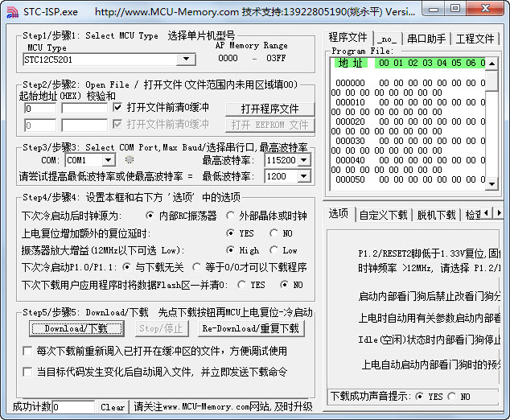Click the 打开程序文件 button
Image resolution: width=510 pixels, height=420 pixels.
tap(269, 109)
